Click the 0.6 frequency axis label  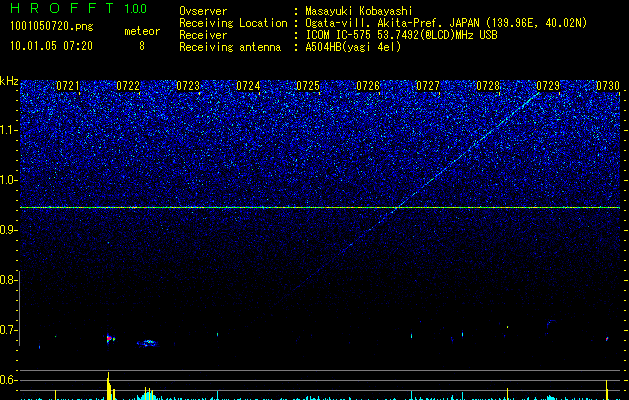tap(9, 380)
